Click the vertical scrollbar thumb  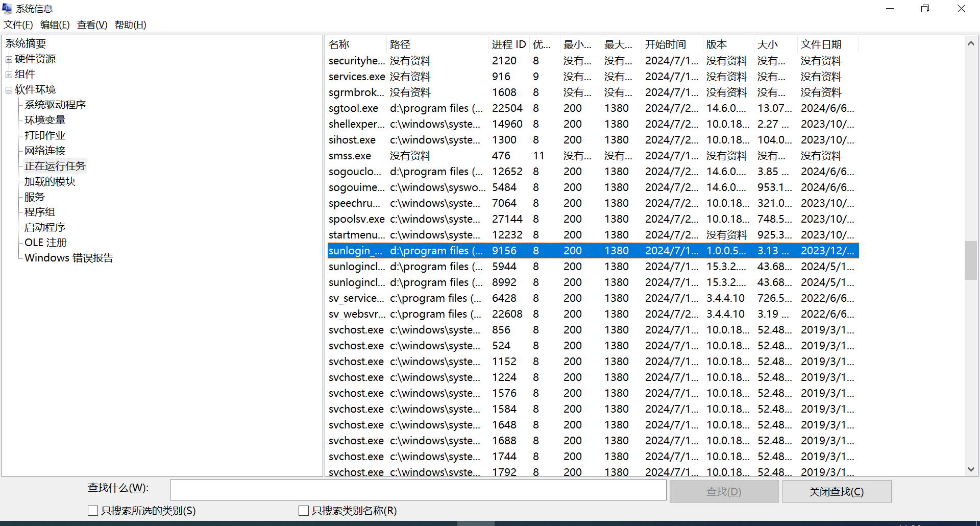pos(971,260)
